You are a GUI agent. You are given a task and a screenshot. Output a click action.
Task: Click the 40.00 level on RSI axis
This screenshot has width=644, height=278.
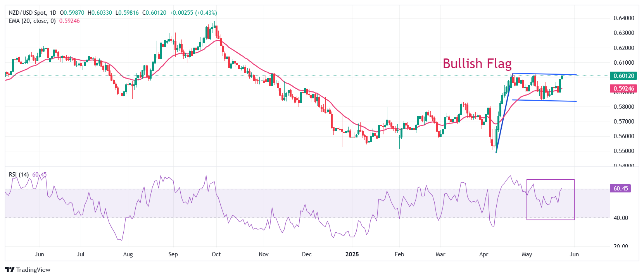[x=621, y=218]
